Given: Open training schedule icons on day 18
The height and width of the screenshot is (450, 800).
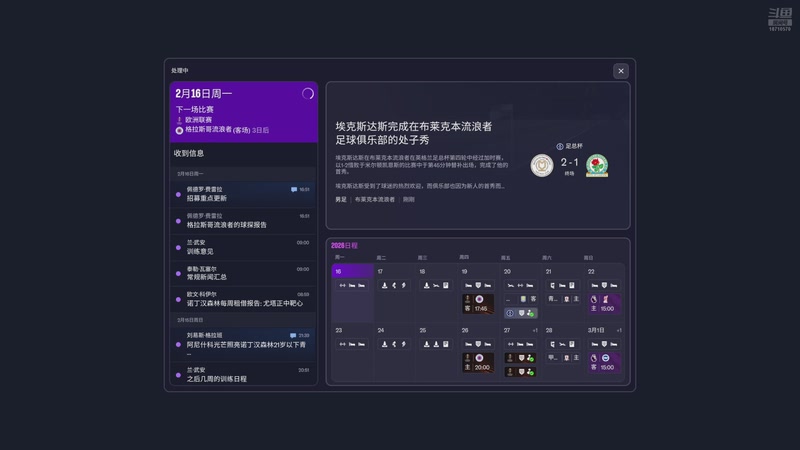Looking at the screenshot, I should [x=436, y=285].
